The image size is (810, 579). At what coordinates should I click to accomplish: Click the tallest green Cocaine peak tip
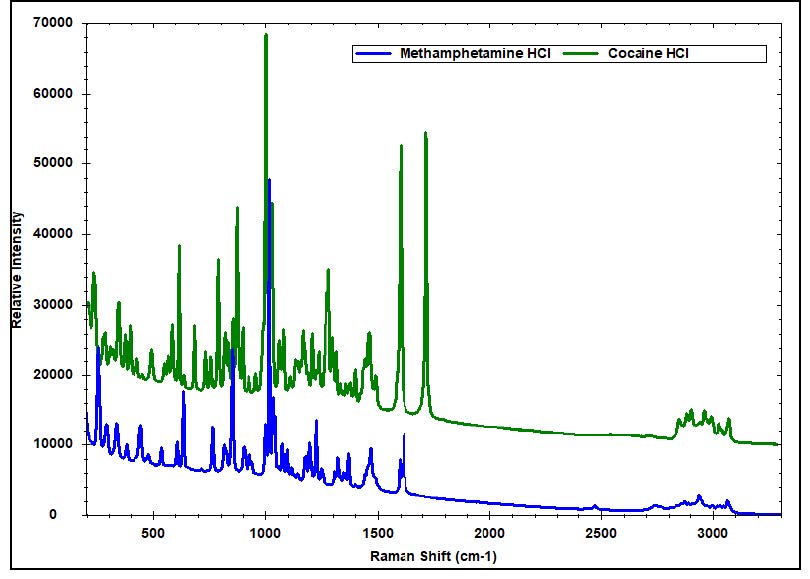(265, 35)
